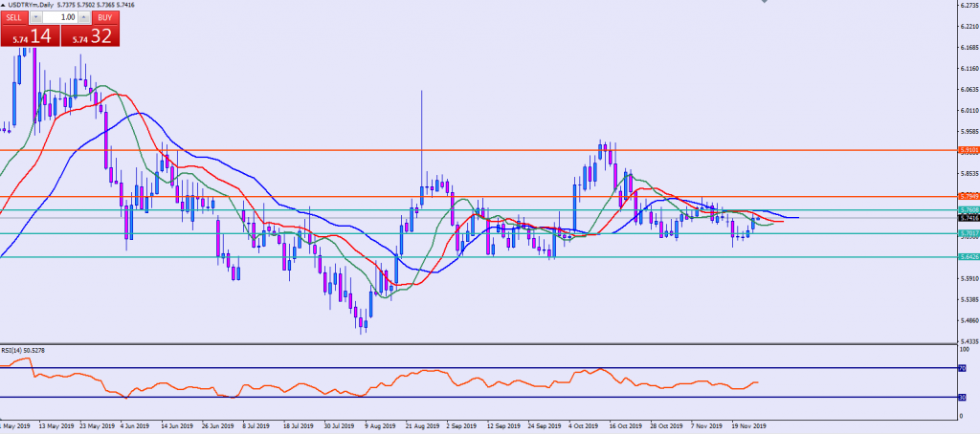
Task: Click the current price 5.7416 label
Action: (x=969, y=218)
